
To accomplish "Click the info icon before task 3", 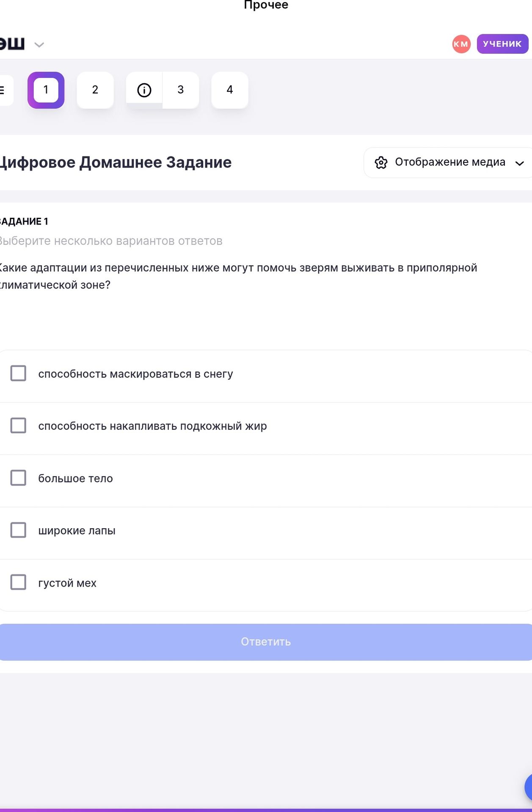I will (x=144, y=90).
